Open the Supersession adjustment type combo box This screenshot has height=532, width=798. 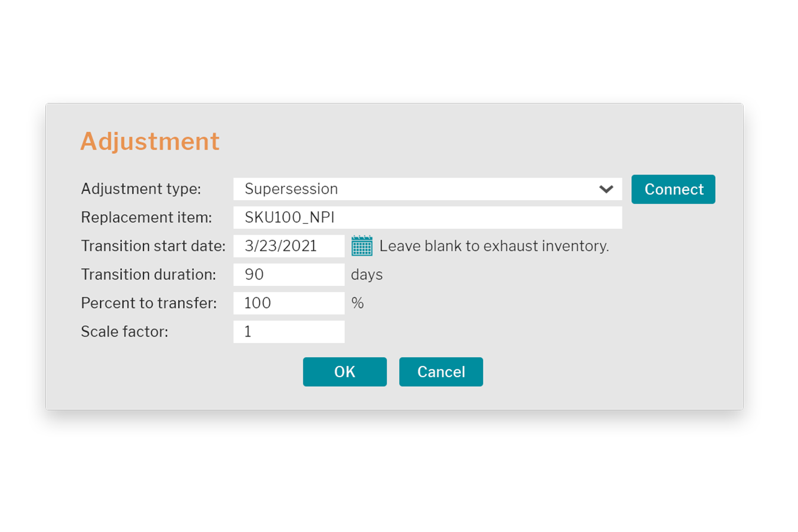(x=416, y=189)
